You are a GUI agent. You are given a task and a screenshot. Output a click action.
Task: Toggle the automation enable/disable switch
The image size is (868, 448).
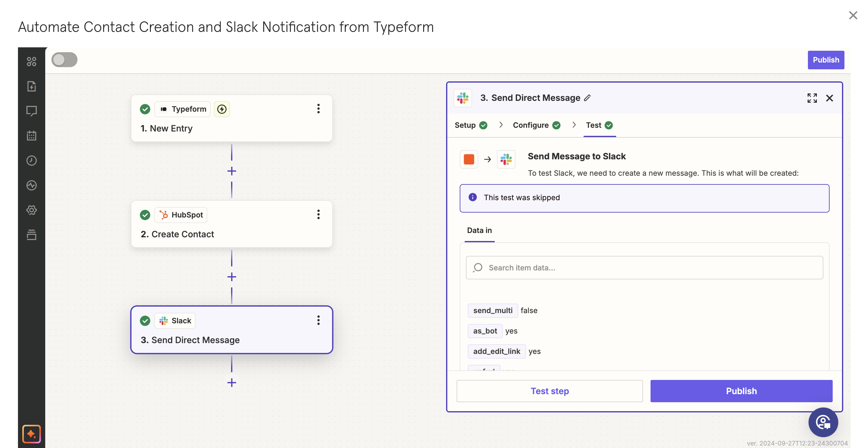coord(65,59)
